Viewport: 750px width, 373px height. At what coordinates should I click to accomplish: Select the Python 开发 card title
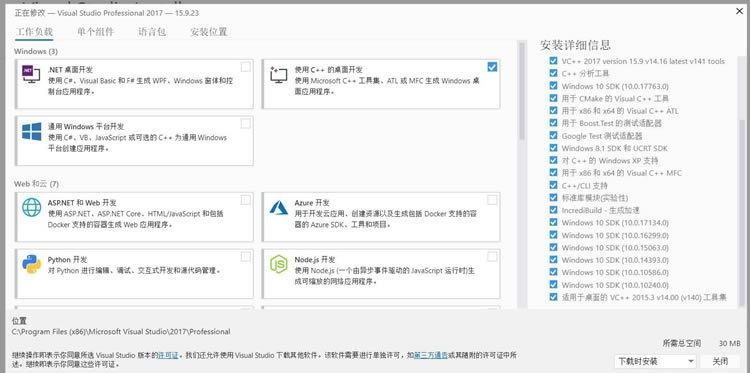click(x=67, y=260)
